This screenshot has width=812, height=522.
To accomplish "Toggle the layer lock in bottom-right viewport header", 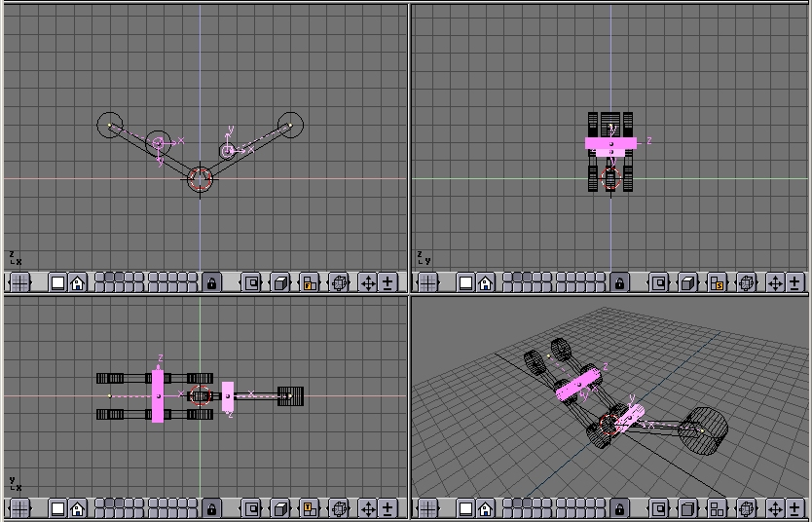I will [x=619, y=508].
